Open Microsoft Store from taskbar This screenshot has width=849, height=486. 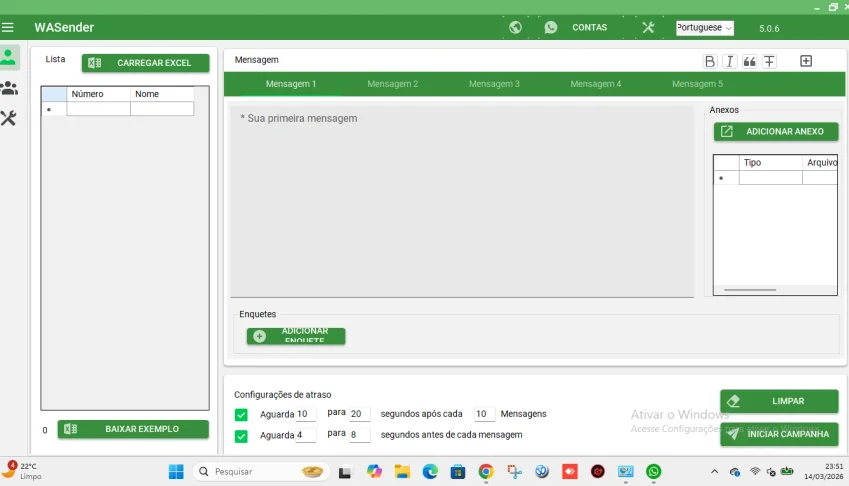pyautogui.click(x=458, y=472)
